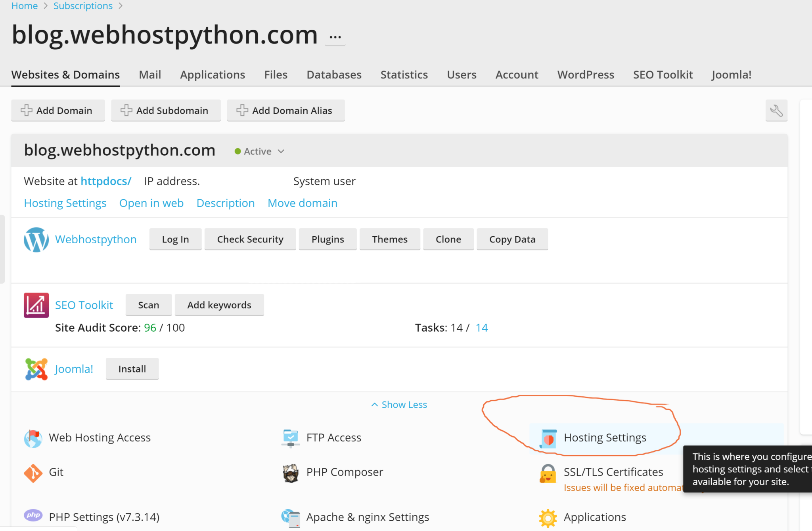This screenshot has width=812, height=531.
Task: Click the Joomla! logo icon
Action: click(x=36, y=369)
